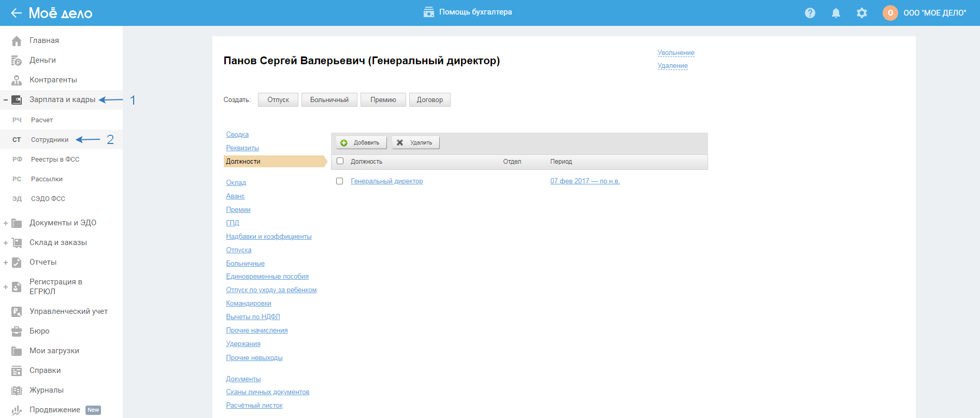This screenshot has height=418, width=980.
Task: Click the Помощь бухгалтера header label
Action: click(x=475, y=12)
